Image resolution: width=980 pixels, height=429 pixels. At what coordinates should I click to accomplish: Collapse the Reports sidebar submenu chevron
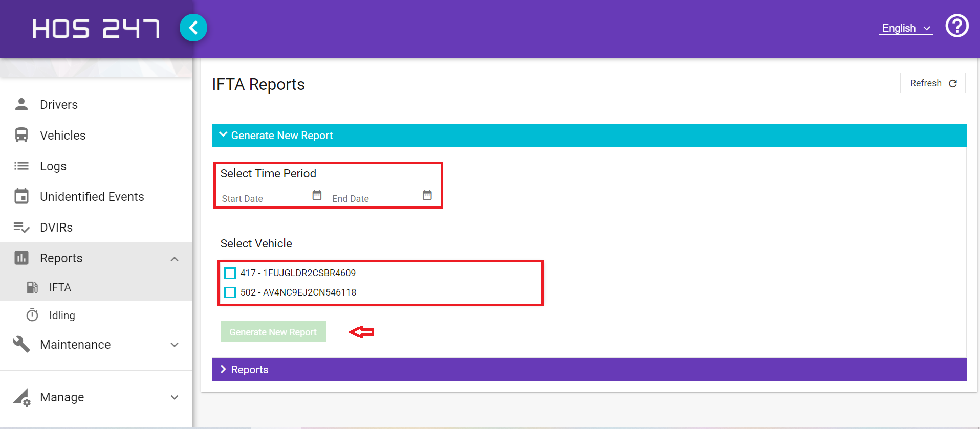tap(175, 259)
